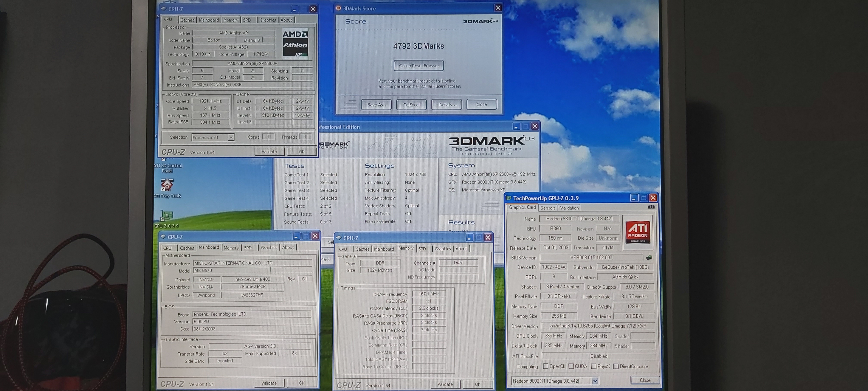Minimize the GPU-Z window
The height and width of the screenshot is (391, 868).
tap(634, 198)
